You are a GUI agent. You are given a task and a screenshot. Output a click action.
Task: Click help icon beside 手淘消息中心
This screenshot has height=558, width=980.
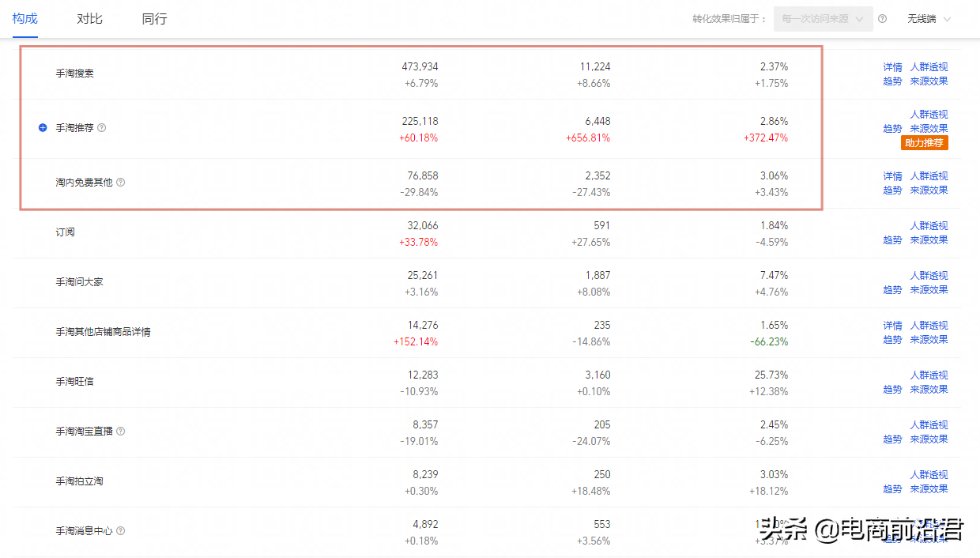point(121,531)
